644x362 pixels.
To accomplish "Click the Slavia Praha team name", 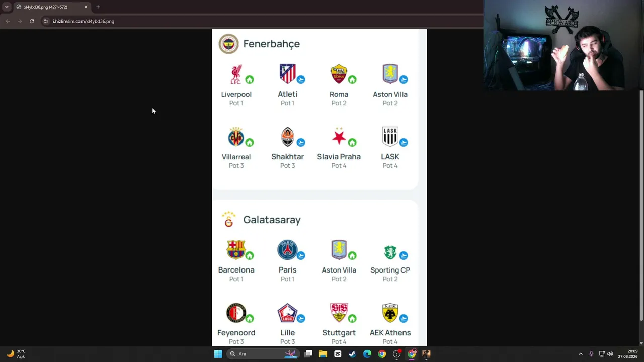I will 339,157.
